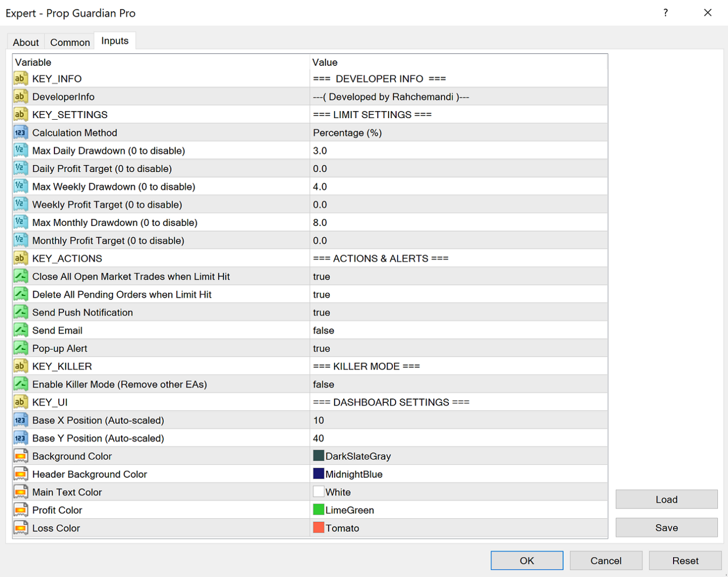Select the double icon for Monthly Profit Target
728x577 pixels.
tap(20, 241)
